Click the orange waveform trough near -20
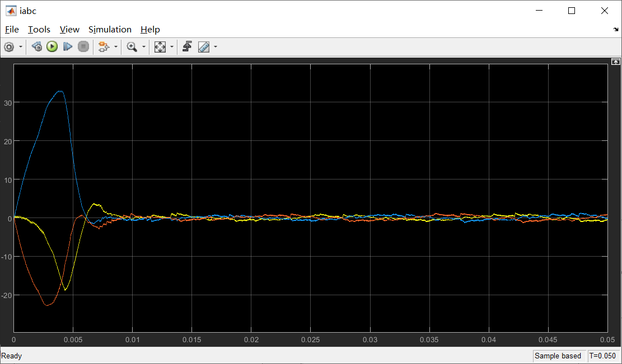The height and width of the screenshot is (364, 622). click(47, 305)
